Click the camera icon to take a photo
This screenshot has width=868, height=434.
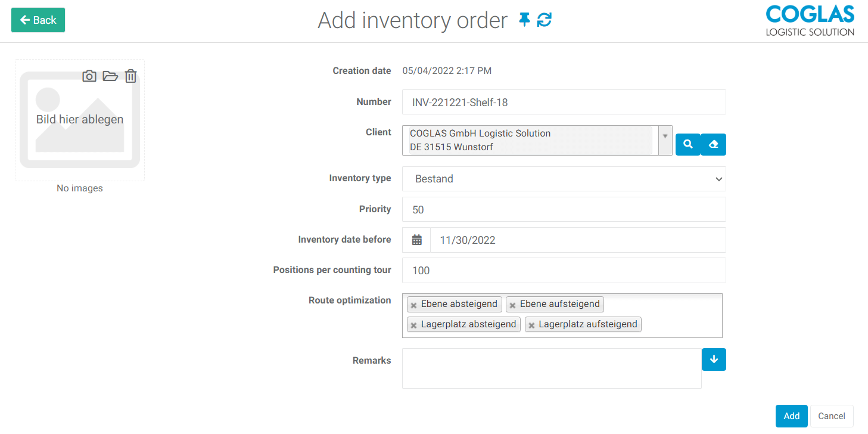click(x=89, y=76)
